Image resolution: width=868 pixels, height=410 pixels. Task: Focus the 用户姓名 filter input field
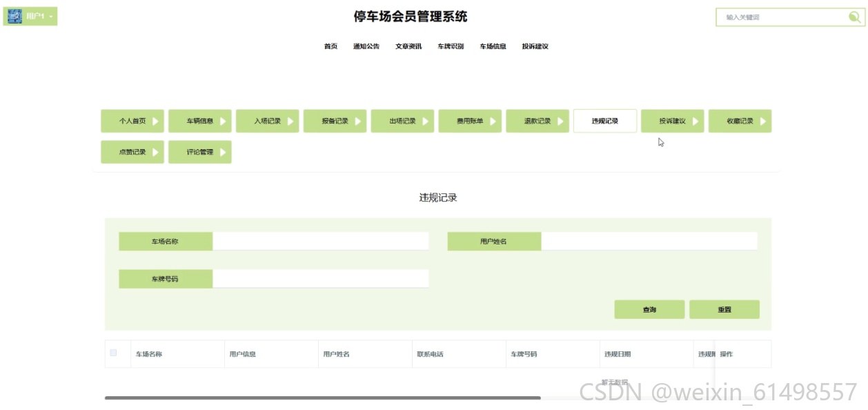(x=649, y=242)
